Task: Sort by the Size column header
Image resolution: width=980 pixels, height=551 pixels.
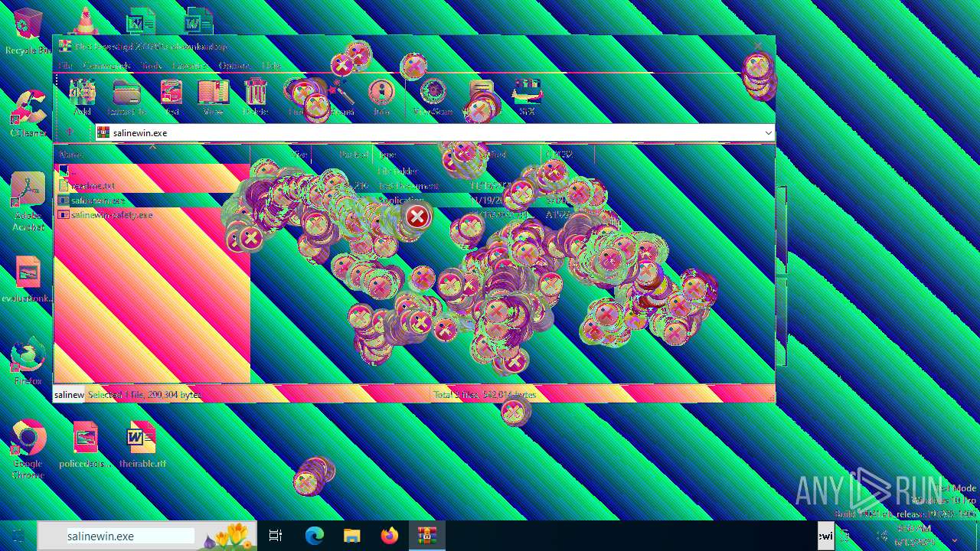Action: [281, 155]
